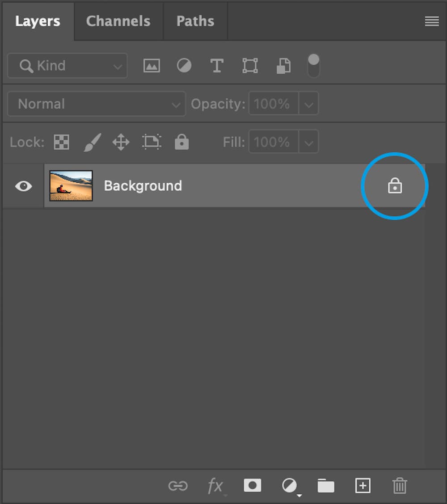
Task: Switch to the Channels tab
Action: (118, 21)
